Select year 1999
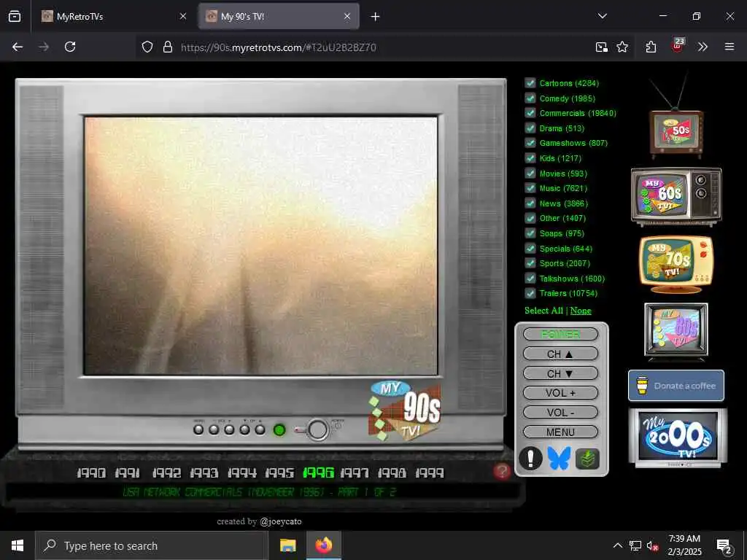This screenshot has height=560, width=747. click(x=430, y=472)
